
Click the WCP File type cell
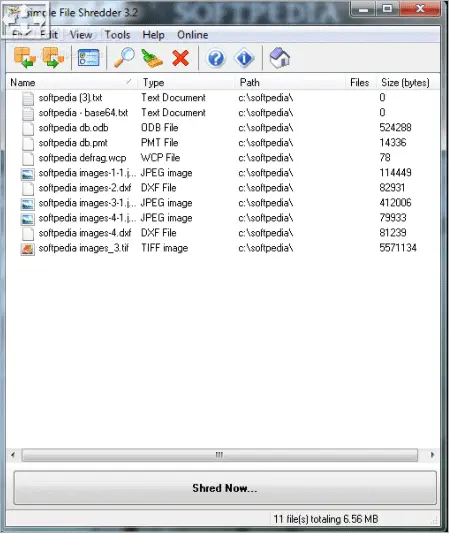tap(160, 158)
